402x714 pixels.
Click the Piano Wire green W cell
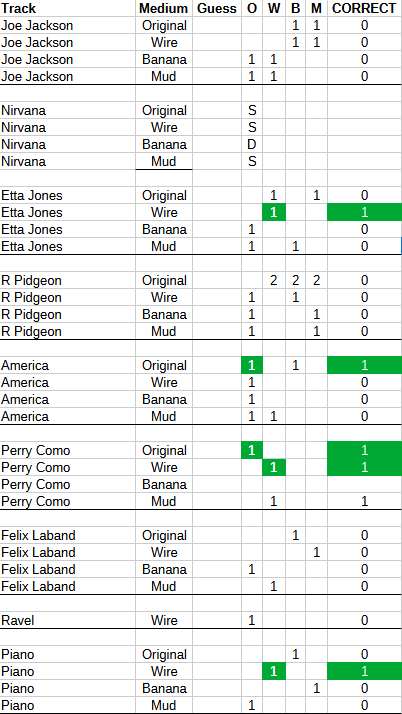(x=274, y=671)
